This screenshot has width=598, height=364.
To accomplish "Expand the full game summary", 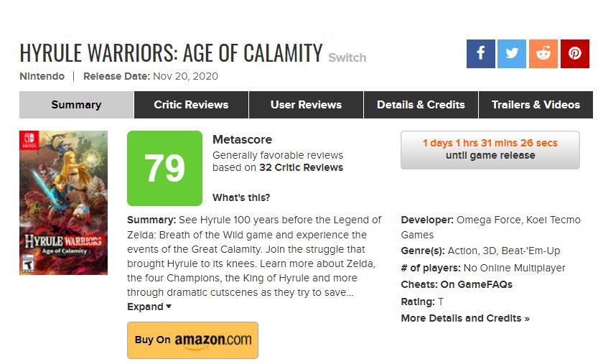I will (149, 307).
